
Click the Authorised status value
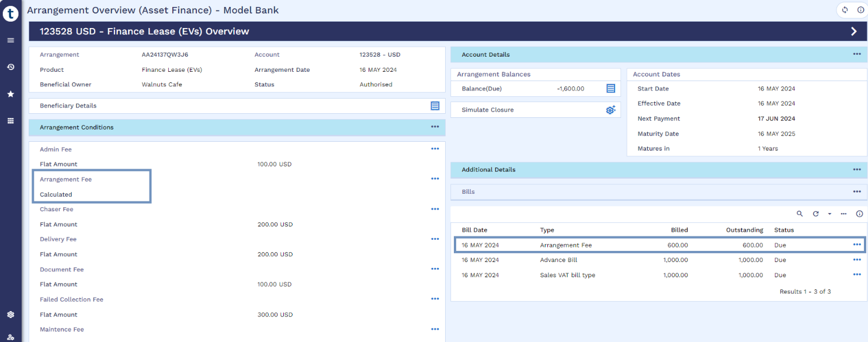click(376, 85)
